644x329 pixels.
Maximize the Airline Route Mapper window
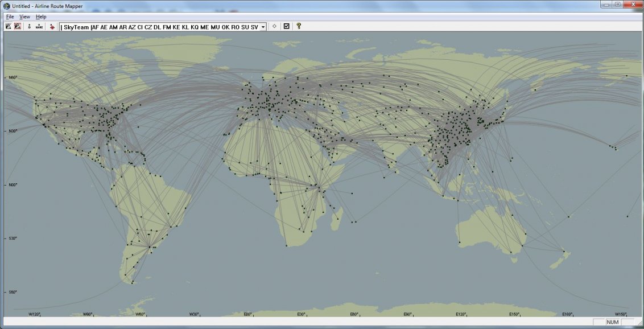click(617, 5)
